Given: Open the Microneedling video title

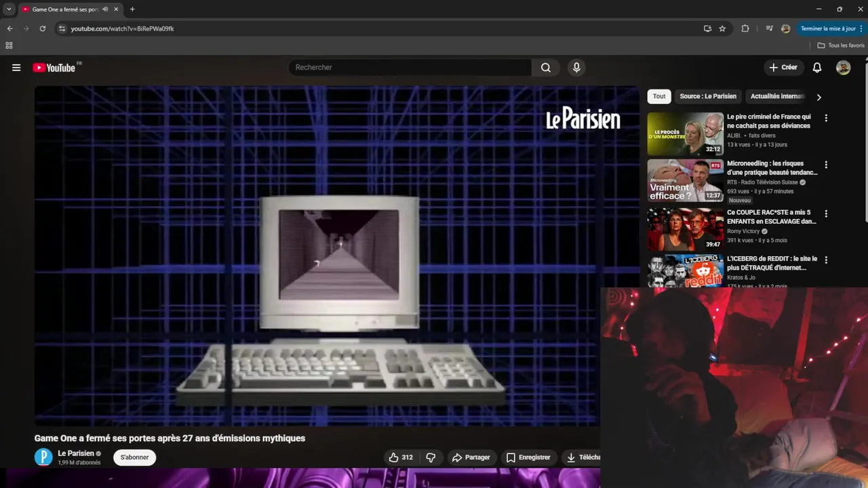Looking at the screenshot, I should coord(772,168).
